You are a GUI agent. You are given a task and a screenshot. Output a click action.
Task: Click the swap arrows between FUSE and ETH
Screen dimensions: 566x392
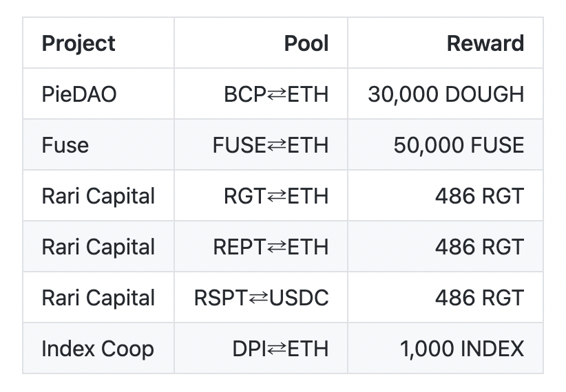pyautogui.click(x=276, y=145)
